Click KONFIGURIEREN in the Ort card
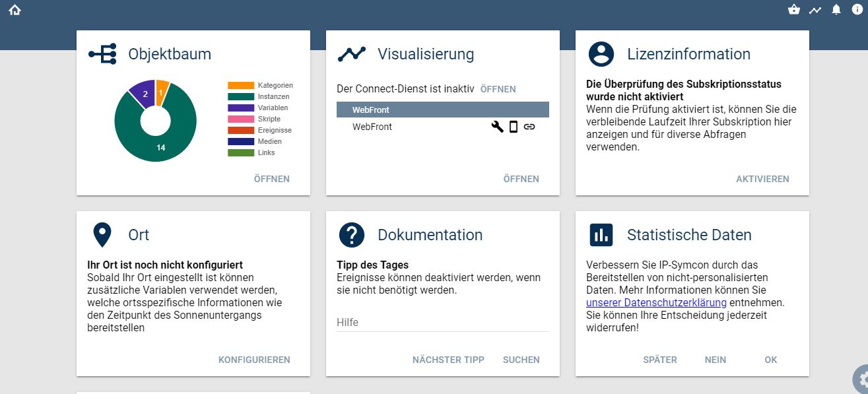The height and width of the screenshot is (394, 868). pos(254,360)
